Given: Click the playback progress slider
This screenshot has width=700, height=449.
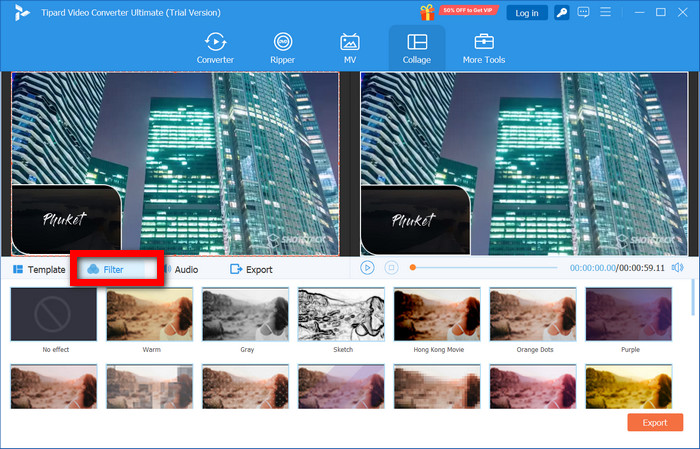Looking at the screenshot, I should click(x=484, y=268).
